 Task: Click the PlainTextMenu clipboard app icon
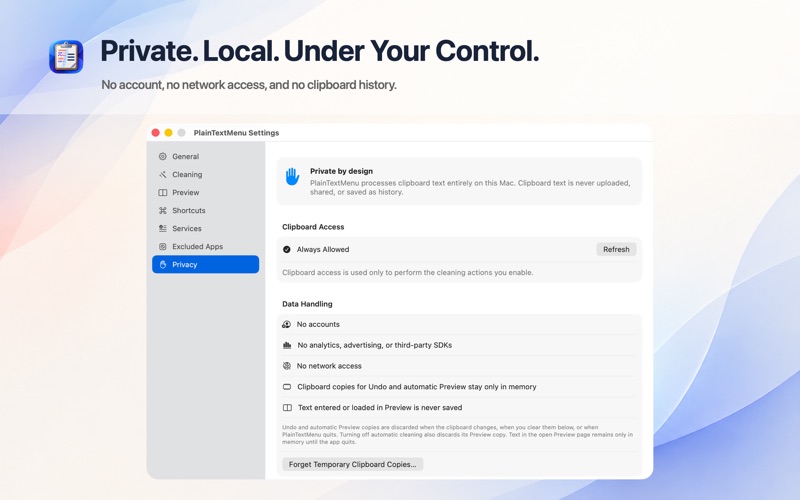[66, 57]
